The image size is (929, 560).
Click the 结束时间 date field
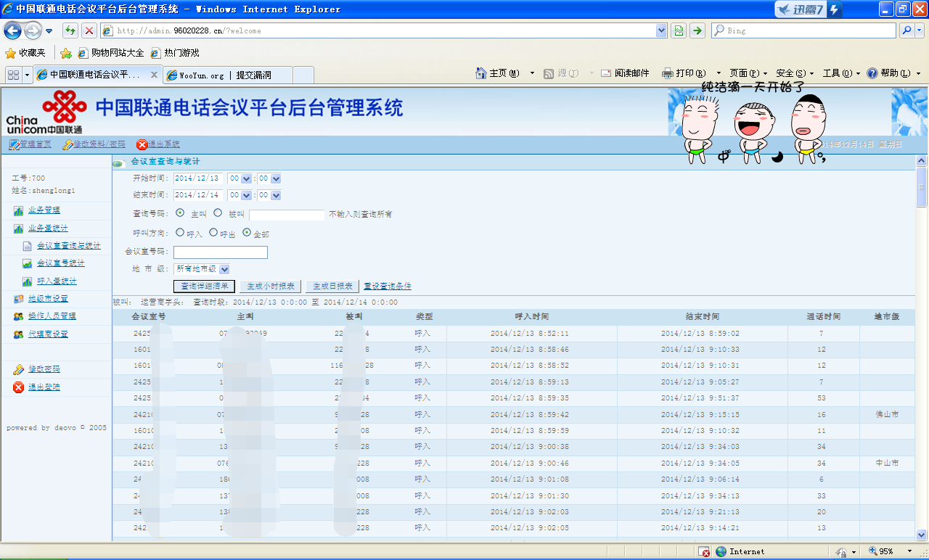point(199,195)
